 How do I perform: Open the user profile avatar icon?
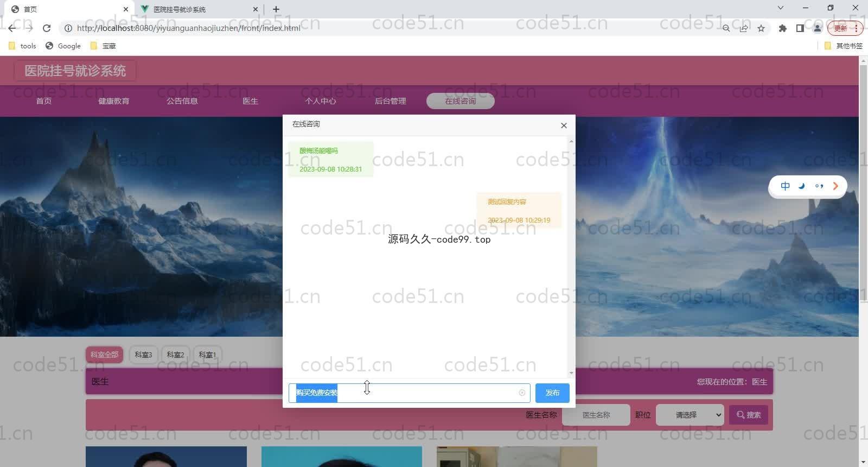click(817, 28)
